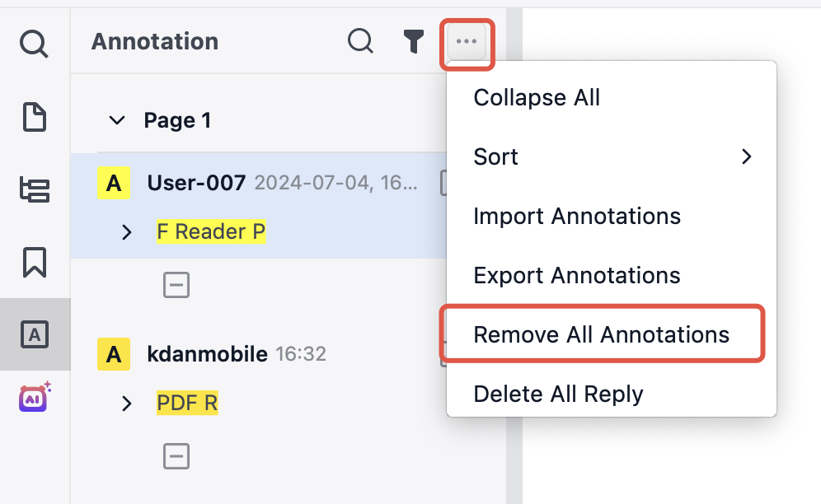Image resolution: width=821 pixels, height=504 pixels.
Task: Open the page thumbnails panel icon
Action: tap(35, 117)
